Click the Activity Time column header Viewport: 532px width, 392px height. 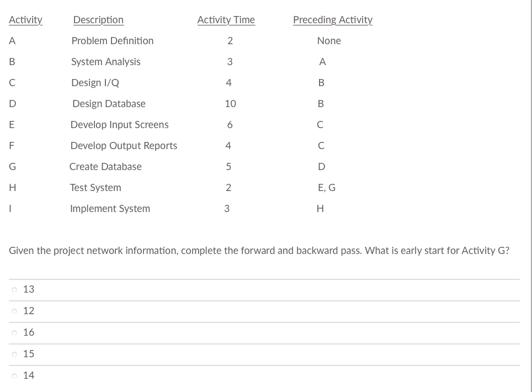[226, 20]
